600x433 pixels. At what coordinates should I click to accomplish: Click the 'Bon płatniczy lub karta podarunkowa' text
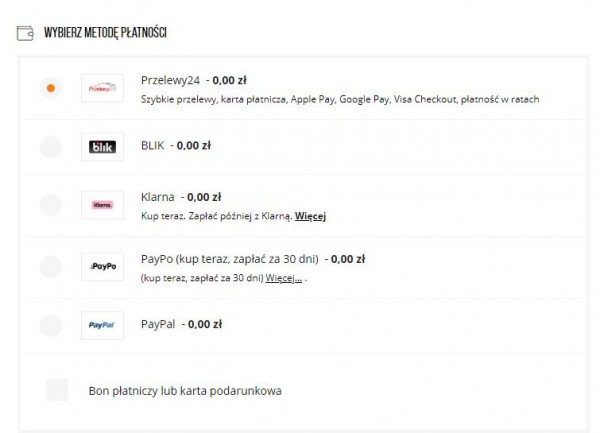[185, 390]
